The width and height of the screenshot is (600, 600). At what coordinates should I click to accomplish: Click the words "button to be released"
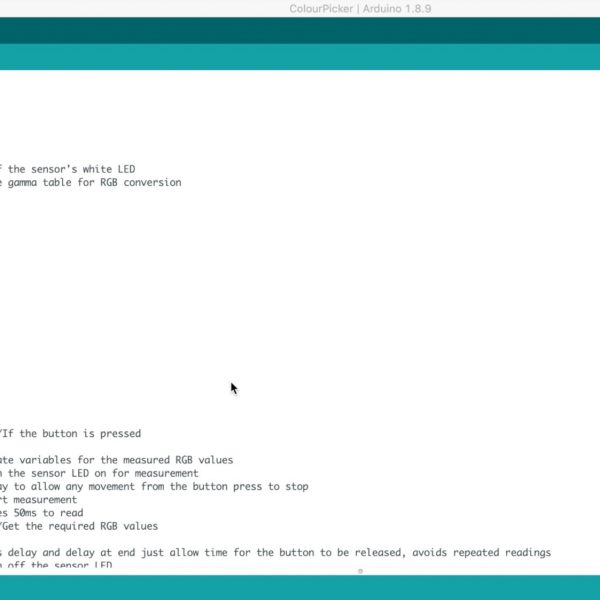pyautogui.click(x=320, y=553)
